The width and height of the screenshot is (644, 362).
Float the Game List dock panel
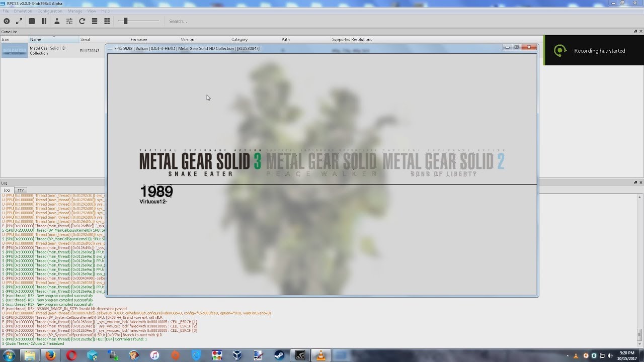coord(635,32)
